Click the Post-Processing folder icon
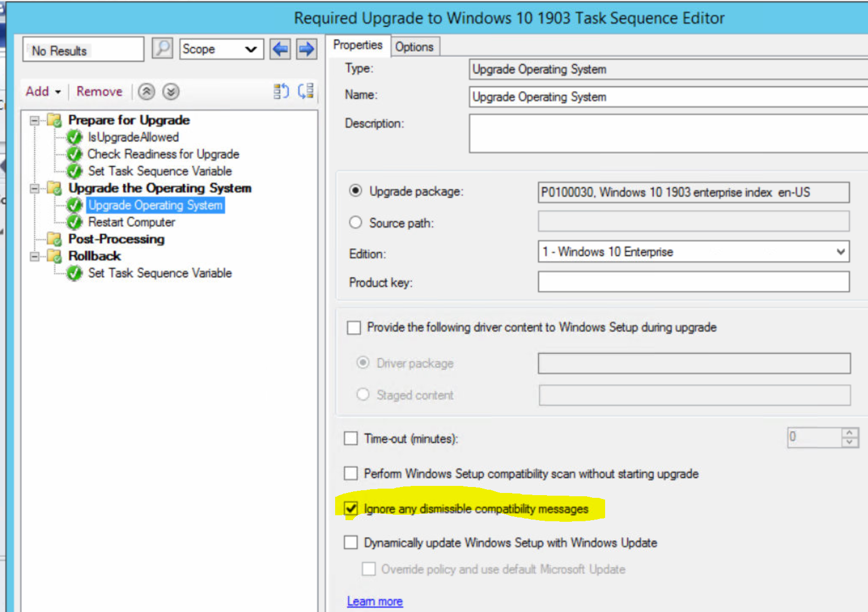Viewport: 868px width, 612px height. click(54, 239)
